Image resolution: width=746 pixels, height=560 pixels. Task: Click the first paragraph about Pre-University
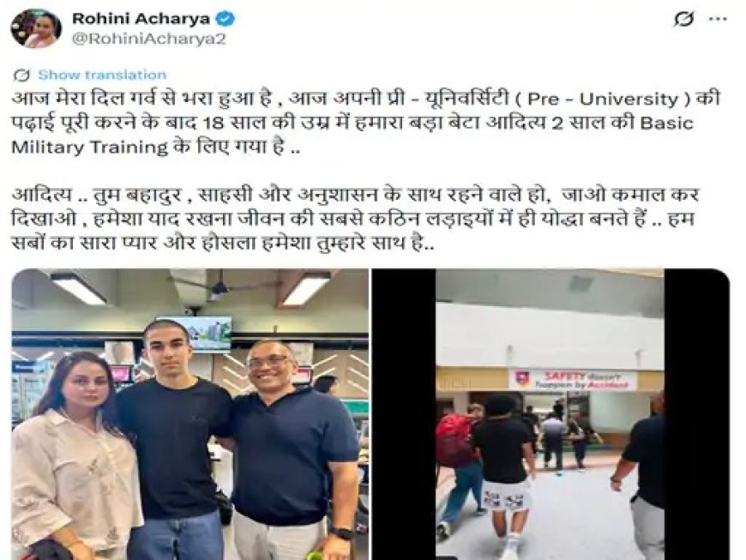point(365,123)
